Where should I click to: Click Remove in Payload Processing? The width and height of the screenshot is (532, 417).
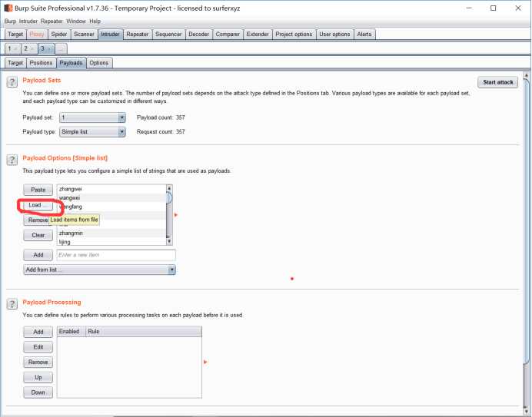pos(38,362)
